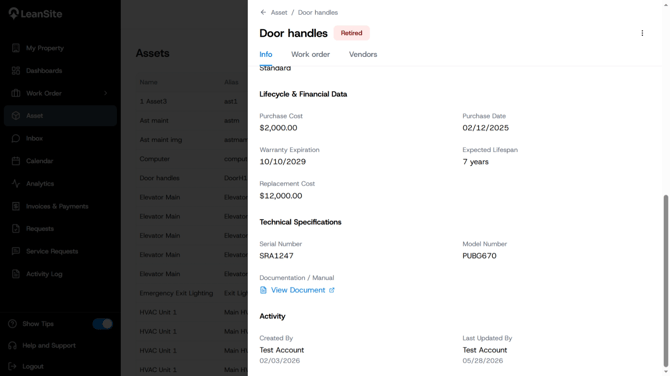Click the 02/12/2025 purchase date value
Screen dimensions: 670x376
(485, 128)
